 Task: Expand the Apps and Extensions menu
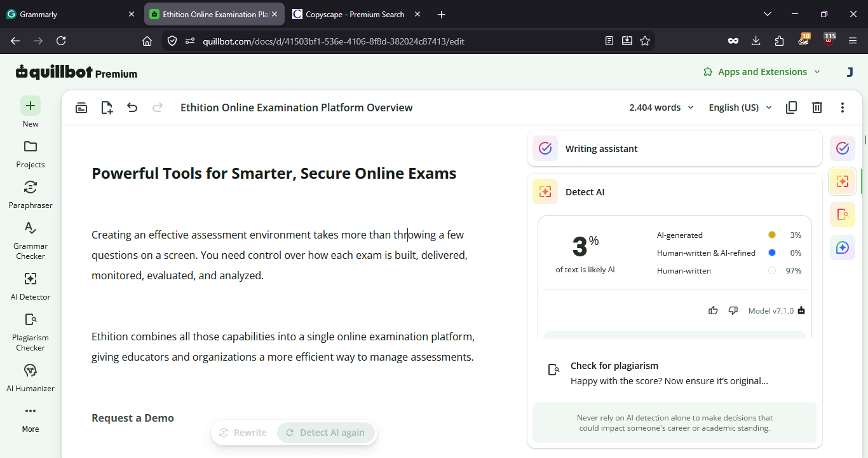762,72
